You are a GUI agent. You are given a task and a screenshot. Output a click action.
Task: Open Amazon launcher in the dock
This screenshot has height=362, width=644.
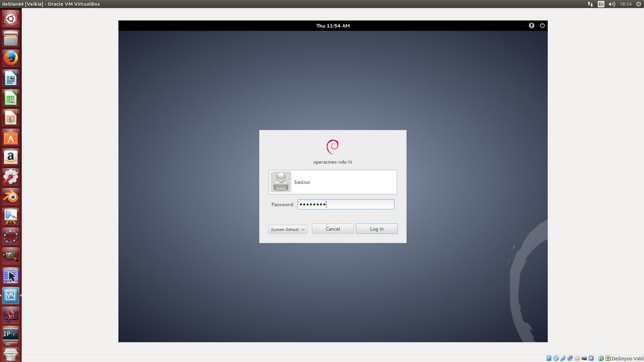[10, 157]
